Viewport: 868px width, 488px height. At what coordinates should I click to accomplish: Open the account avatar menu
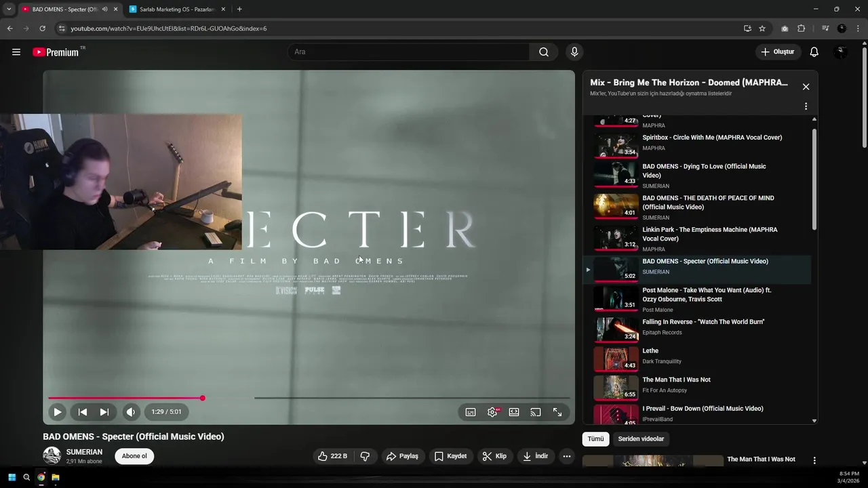coord(841,52)
